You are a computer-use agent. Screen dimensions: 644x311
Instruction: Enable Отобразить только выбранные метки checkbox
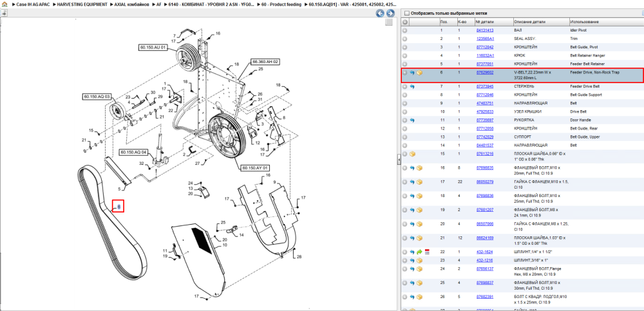406,13
